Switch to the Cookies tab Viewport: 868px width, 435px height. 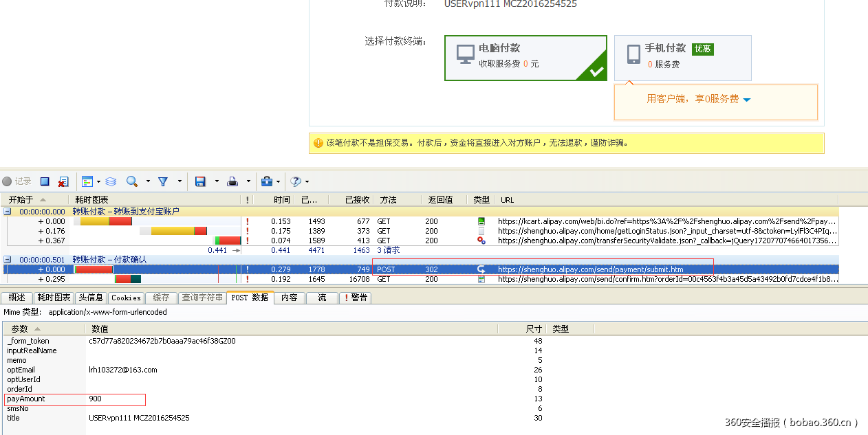click(x=126, y=298)
